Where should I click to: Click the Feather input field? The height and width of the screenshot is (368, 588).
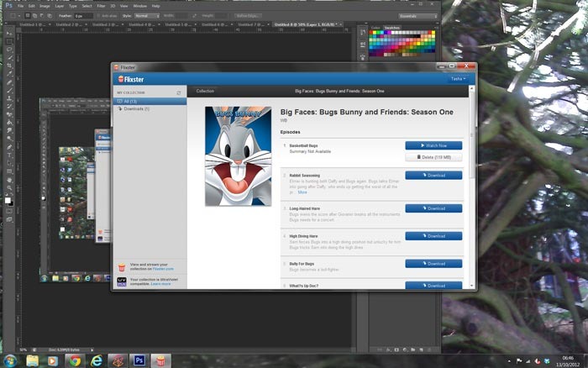coord(83,16)
